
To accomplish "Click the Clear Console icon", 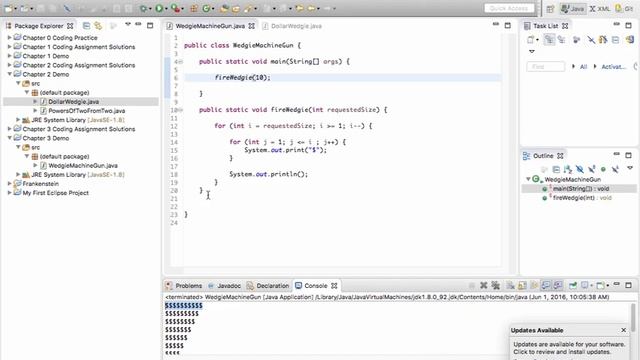I will click(x=510, y=285).
